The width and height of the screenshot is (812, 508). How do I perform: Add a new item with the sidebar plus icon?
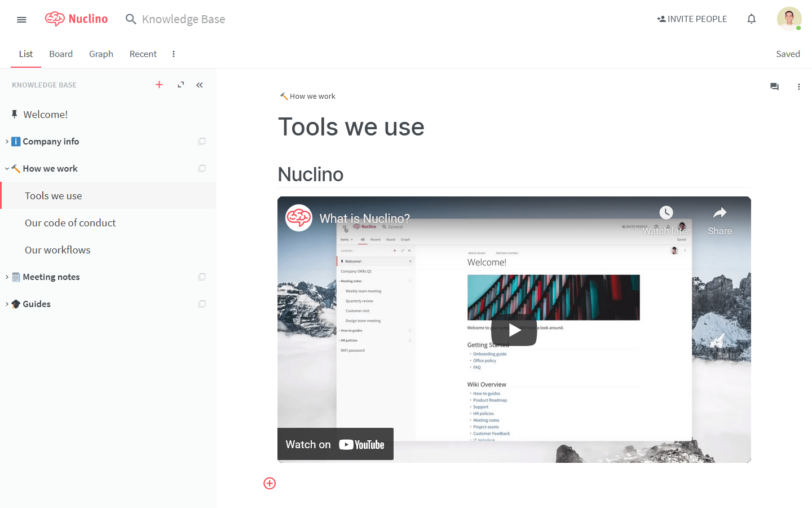click(x=160, y=85)
